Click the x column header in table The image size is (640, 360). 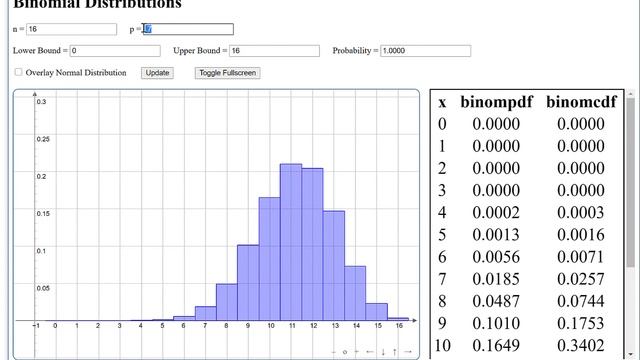pyautogui.click(x=442, y=103)
